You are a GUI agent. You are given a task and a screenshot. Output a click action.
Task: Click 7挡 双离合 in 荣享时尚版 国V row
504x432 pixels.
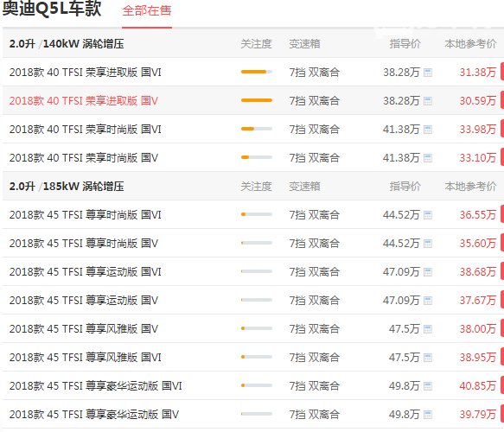tap(315, 158)
